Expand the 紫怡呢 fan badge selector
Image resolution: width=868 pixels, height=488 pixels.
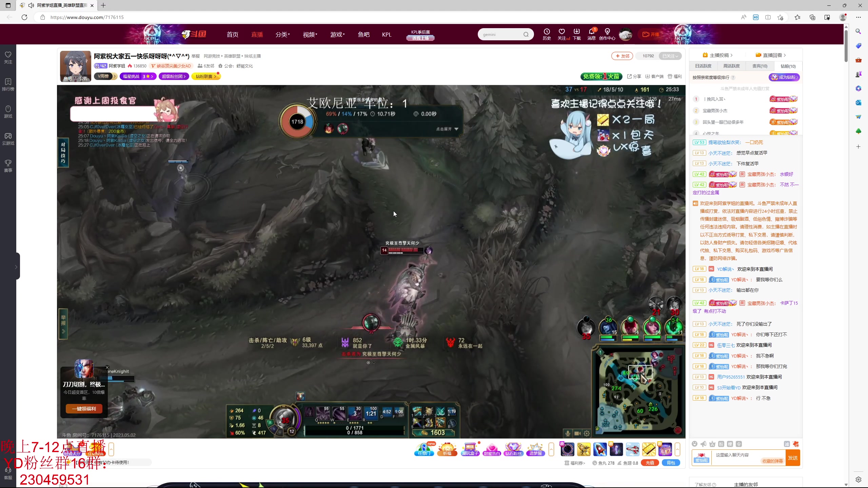coord(702,457)
